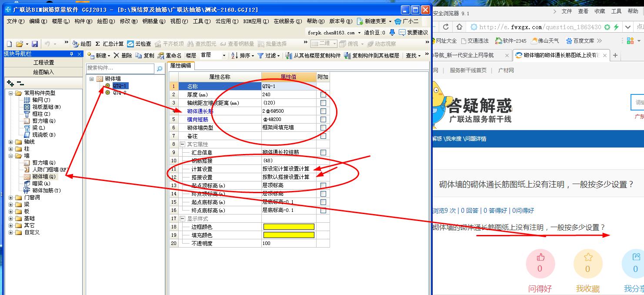
Task: Toggle 附加 checkbox for 轴线距左墙皮距离 row
Action: (x=323, y=103)
